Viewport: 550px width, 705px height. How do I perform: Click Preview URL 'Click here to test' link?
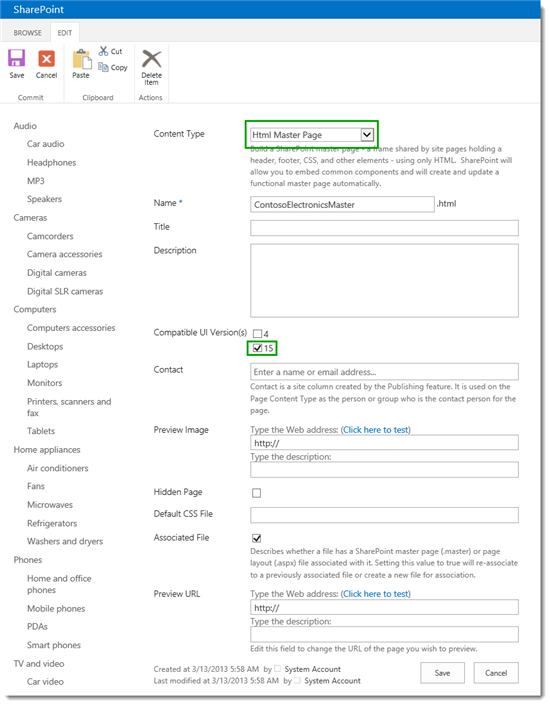376,593
